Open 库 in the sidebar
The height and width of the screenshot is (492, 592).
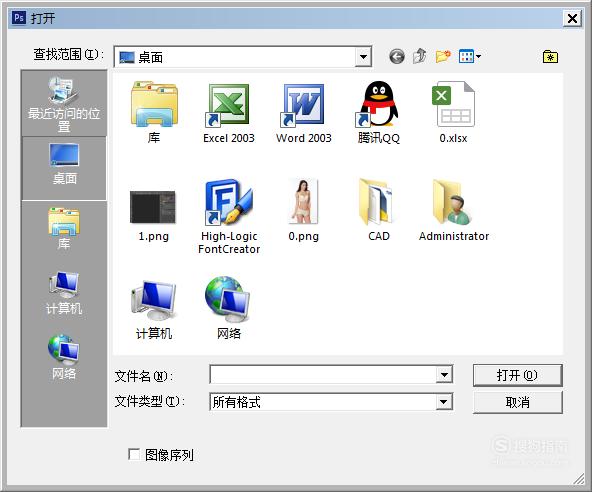[64, 229]
